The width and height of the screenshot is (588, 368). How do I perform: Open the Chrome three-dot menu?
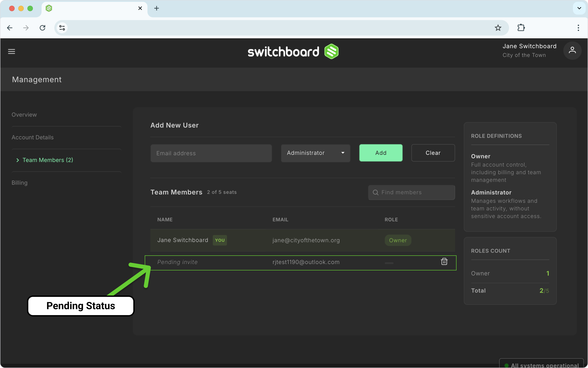coord(578,28)
